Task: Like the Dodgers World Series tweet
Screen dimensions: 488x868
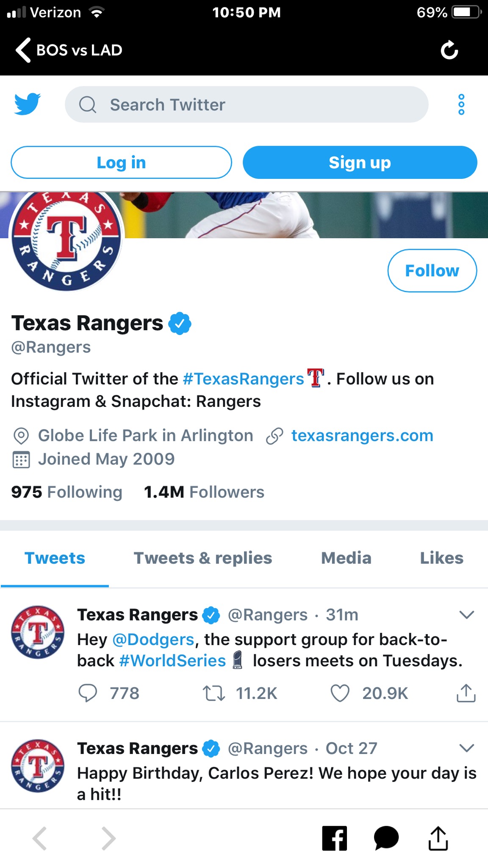Action: tap(340, 693)
